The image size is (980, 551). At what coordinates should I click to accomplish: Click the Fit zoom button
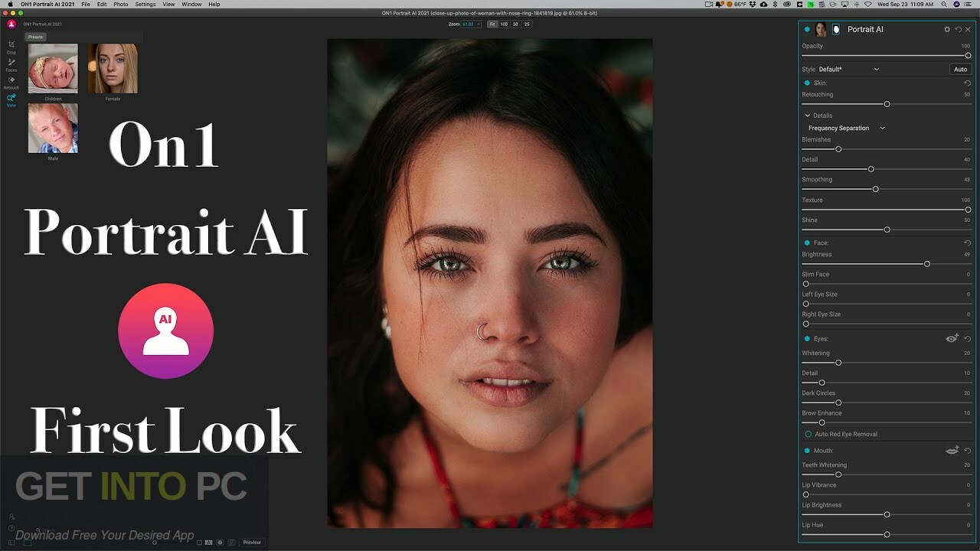[x=492, y=24]
